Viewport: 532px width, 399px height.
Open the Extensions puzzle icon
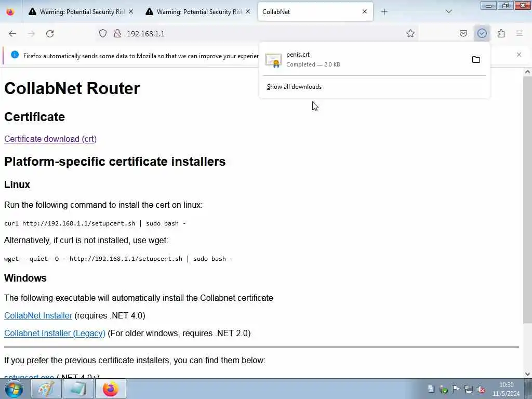click(x=501, y=33)
